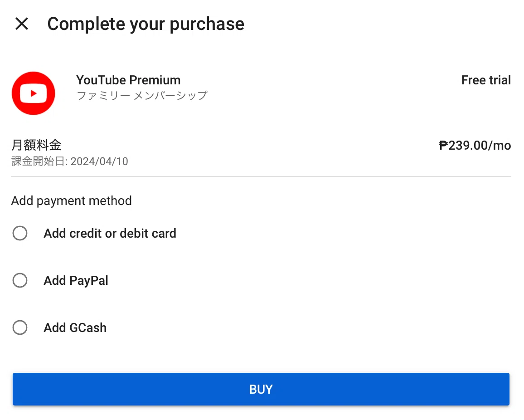Image resolution: width=524 pixels, height=420 pixels.
Task: Choose the Add GCash label
Action: (x=75, y=328)
